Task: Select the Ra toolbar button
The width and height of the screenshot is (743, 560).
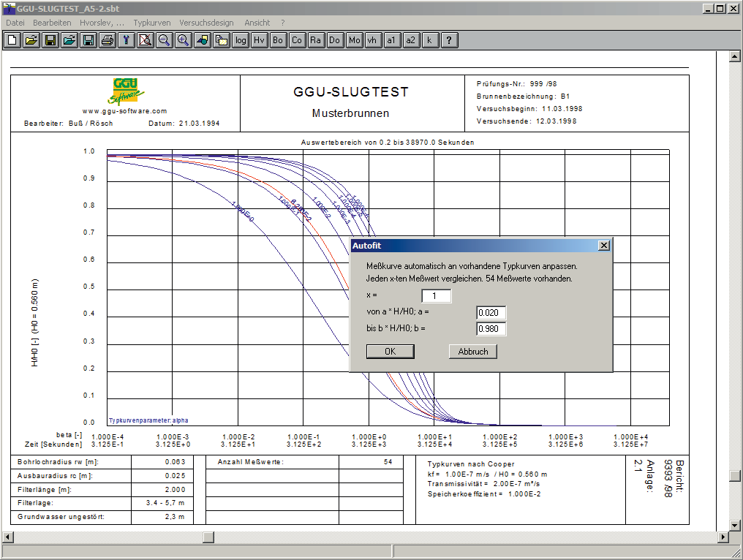Action: pos(316,40)
